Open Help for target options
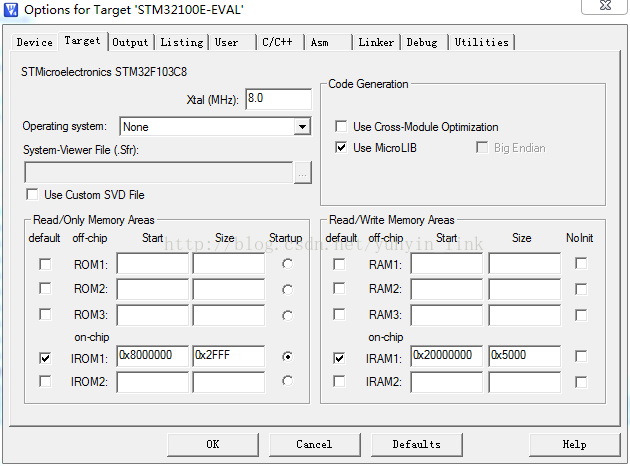The width and height of the screenshot is (630, 466). pyautogui.click(x=575, y=444)
